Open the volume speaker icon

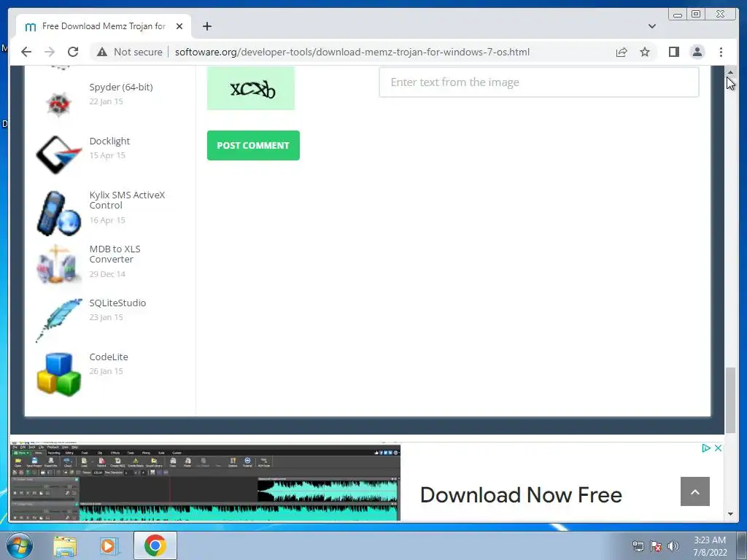pyautogui.click(x=673, y=546)
